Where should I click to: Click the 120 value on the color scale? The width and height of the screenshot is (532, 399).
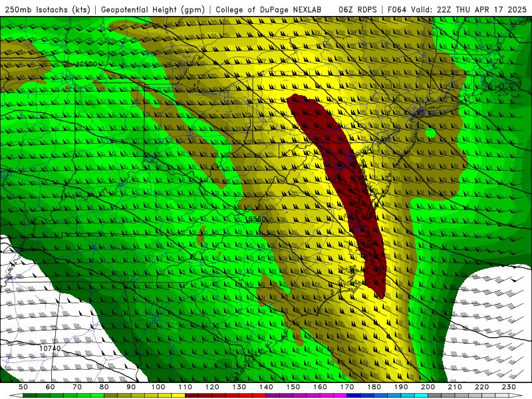(212, 387)
